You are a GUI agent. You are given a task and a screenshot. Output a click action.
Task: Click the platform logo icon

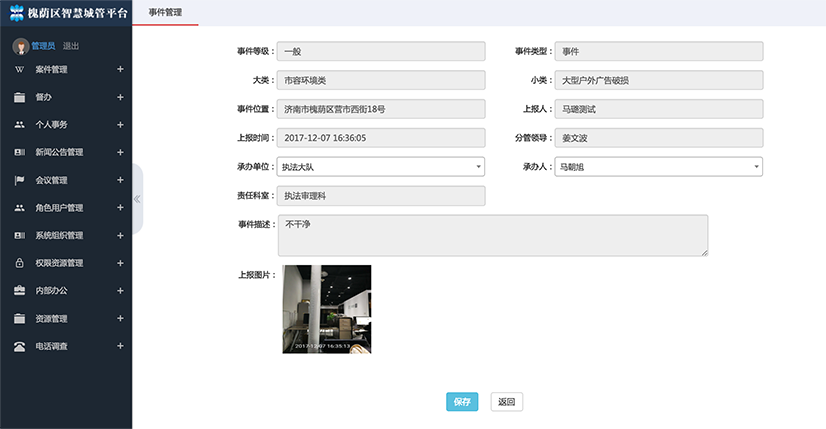[x=17, y=13]
